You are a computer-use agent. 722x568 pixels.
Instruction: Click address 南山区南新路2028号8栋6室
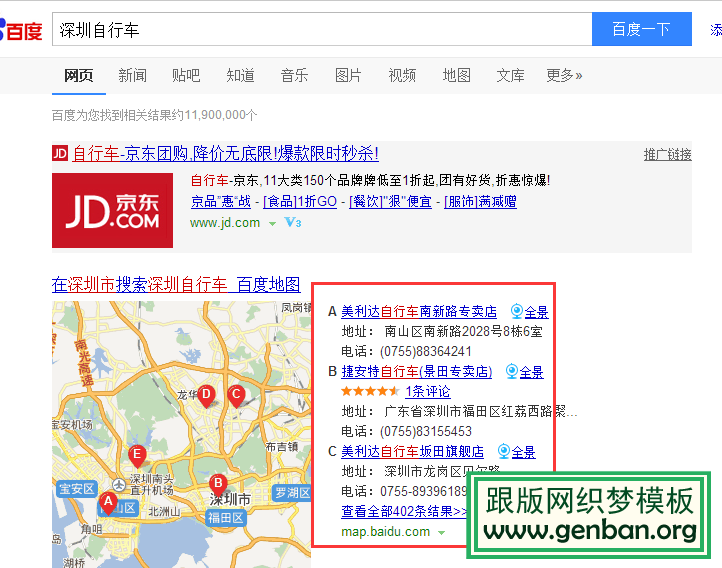click(463, 331)
